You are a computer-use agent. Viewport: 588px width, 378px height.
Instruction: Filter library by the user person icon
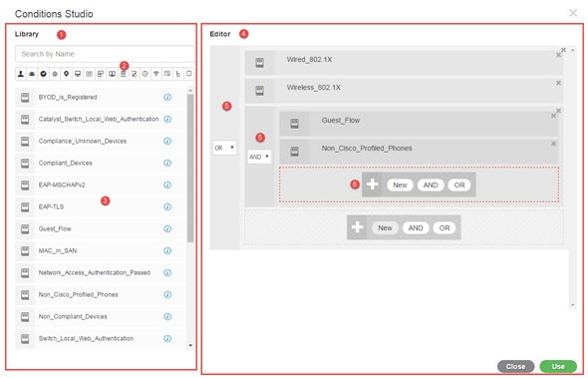(21, 74)
